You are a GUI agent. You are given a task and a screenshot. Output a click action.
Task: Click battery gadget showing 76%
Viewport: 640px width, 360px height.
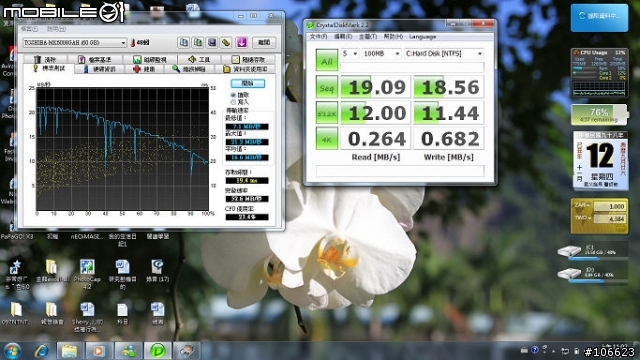(599, 115)
